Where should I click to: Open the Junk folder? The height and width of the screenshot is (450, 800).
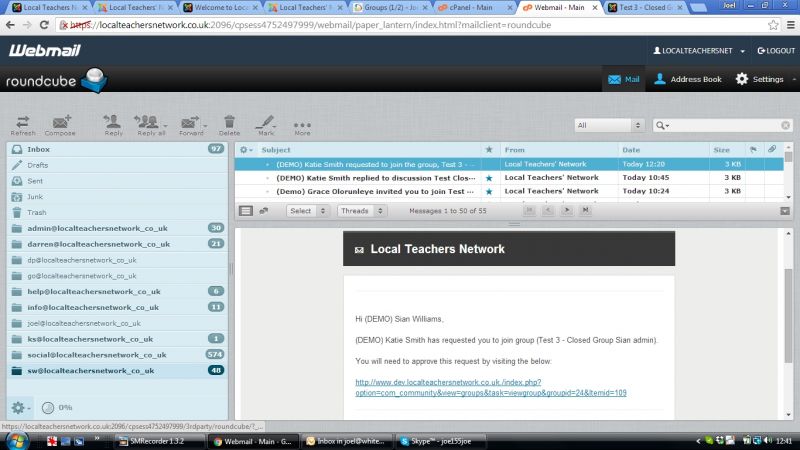[x=117, y=196]
